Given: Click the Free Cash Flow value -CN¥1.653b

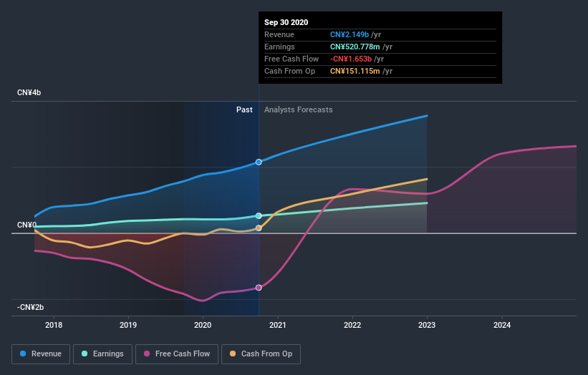Looking at the screenshot, I should click(x=351, y=59).
